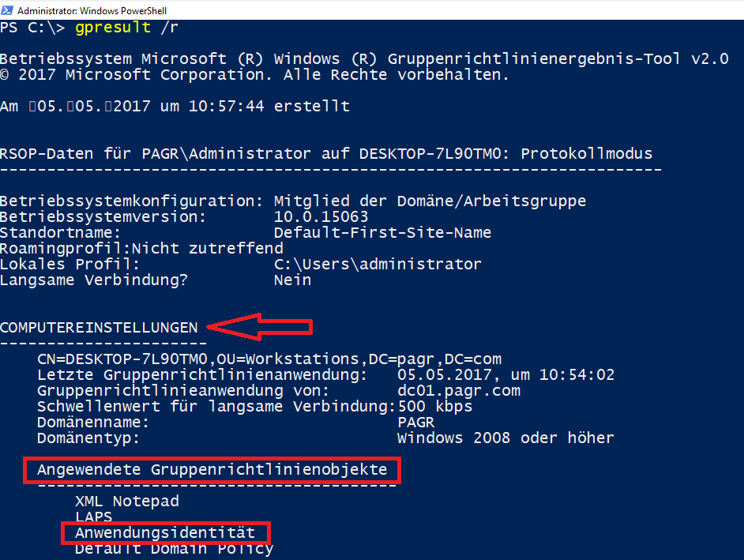Viewport: 744px width, 560px height.
Task: Click the Anwendungsidentität policy entry
Action: [x=165, y=533]
